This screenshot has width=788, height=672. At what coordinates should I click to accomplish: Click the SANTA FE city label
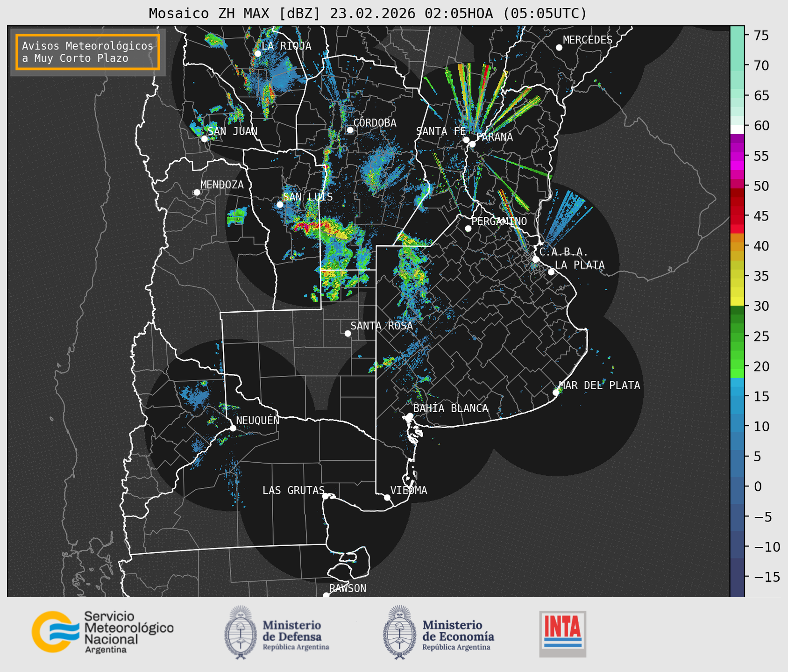pos(441,131)
